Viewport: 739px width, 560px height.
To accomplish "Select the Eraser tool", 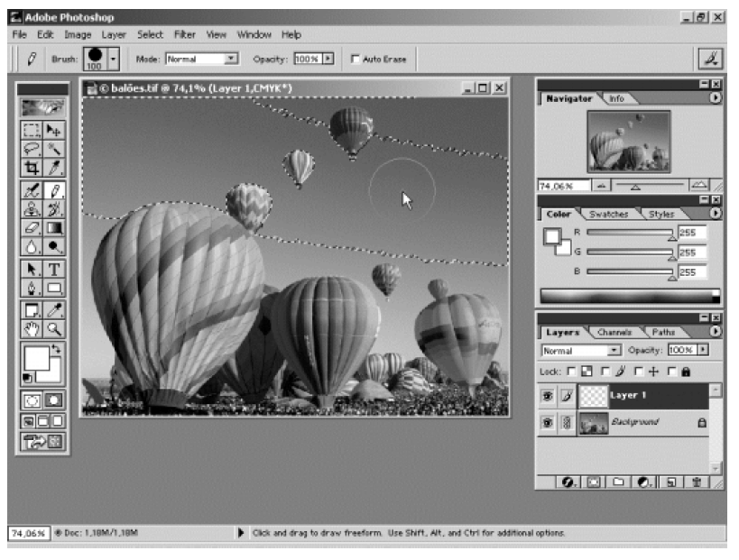I will click(32, 228).
